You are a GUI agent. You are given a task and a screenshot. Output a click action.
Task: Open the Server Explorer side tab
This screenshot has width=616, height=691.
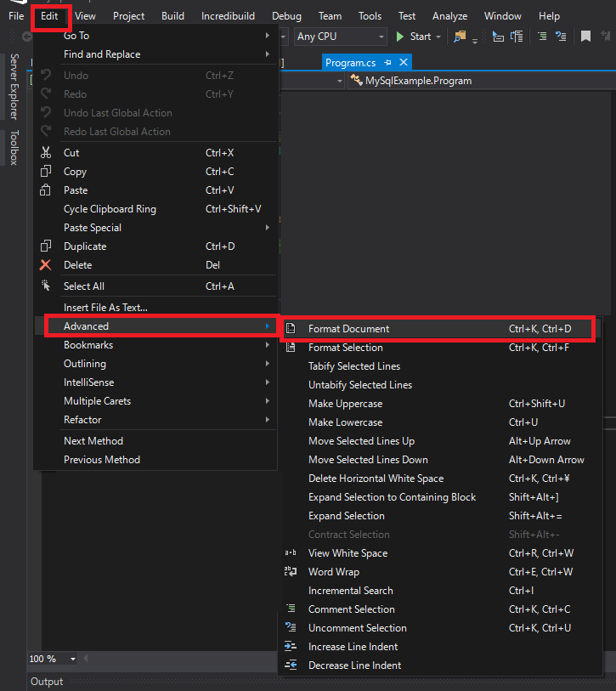click(14, 87)
